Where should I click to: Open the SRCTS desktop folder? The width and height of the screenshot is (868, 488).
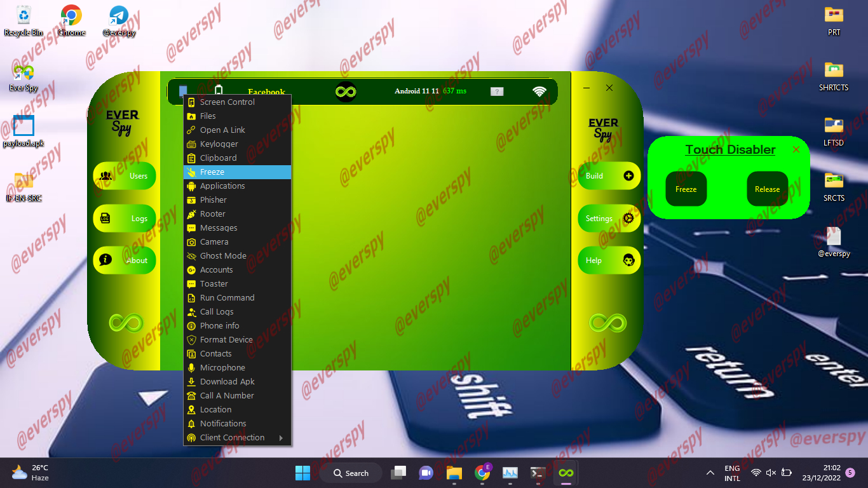point(834,187)
